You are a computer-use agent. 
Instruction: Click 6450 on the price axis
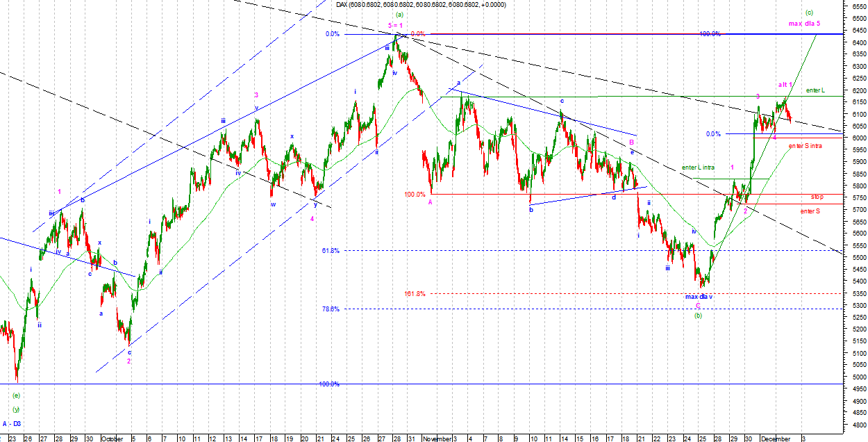pyautogui.click(x=858, y=31)
